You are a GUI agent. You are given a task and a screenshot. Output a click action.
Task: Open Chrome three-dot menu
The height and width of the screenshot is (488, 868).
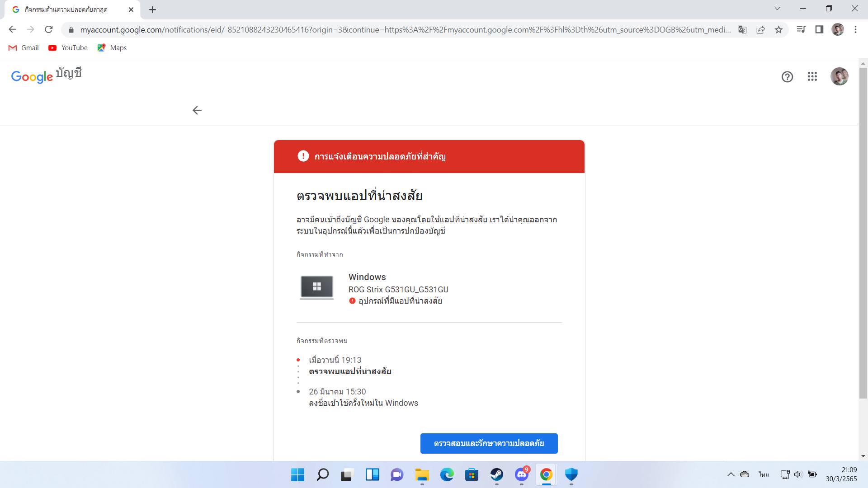point(855,29)
